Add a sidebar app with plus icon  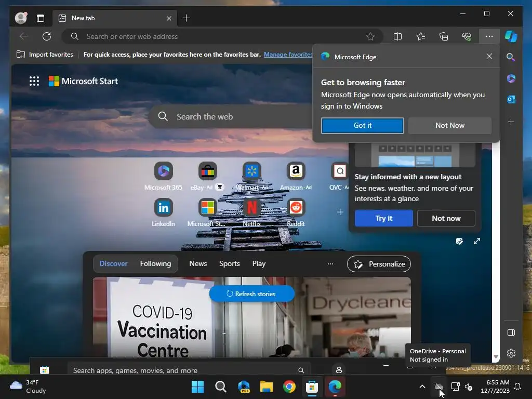click(x=511, y=122)
